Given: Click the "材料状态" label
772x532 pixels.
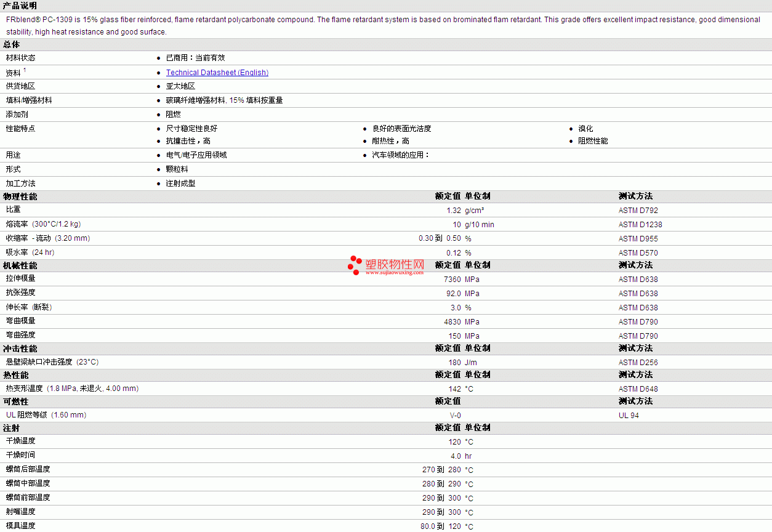Looking at the screenshot, I should coord(21,58).
